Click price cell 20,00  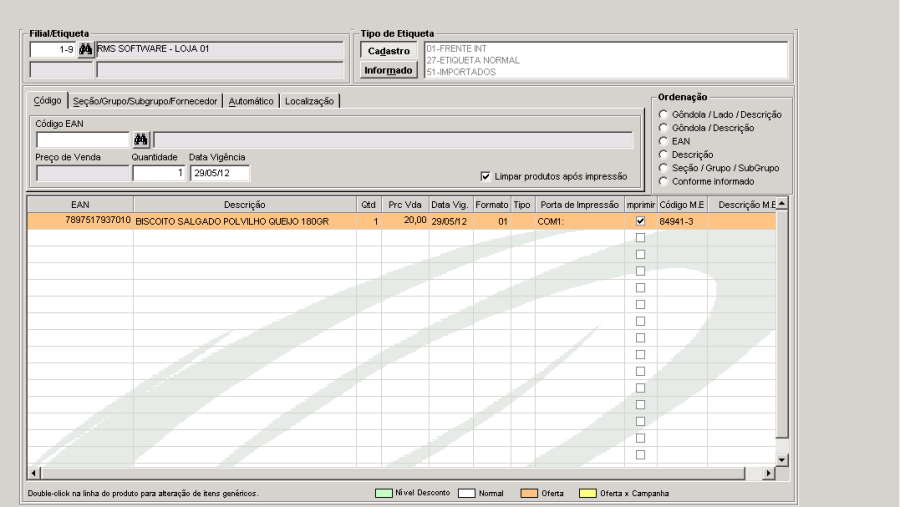(x=405, y=221)
